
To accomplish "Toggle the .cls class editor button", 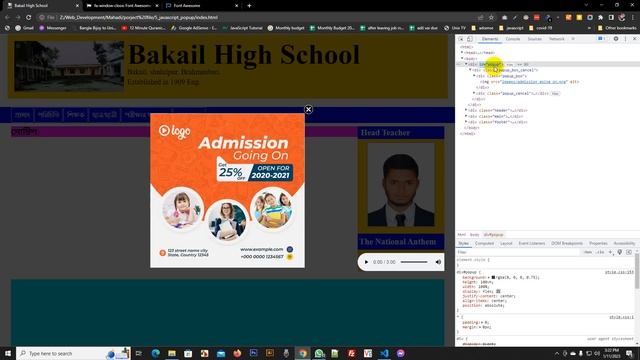I will tap(600, 252).
